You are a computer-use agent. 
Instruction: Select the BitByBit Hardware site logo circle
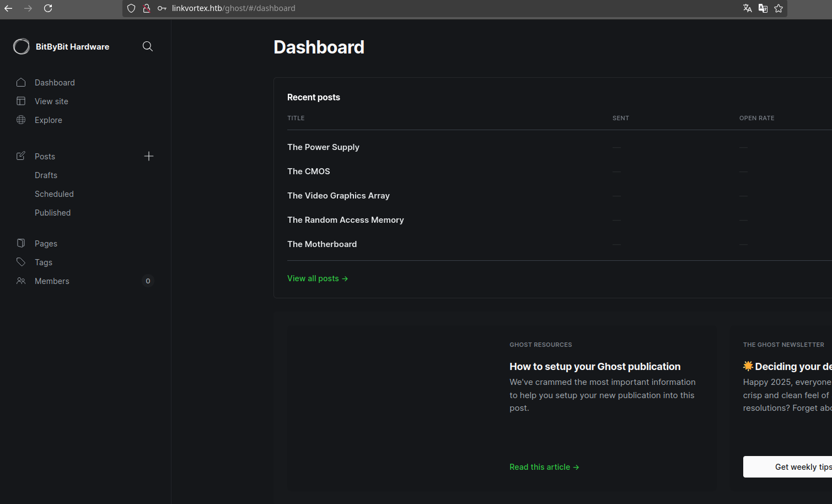point(22,46)
